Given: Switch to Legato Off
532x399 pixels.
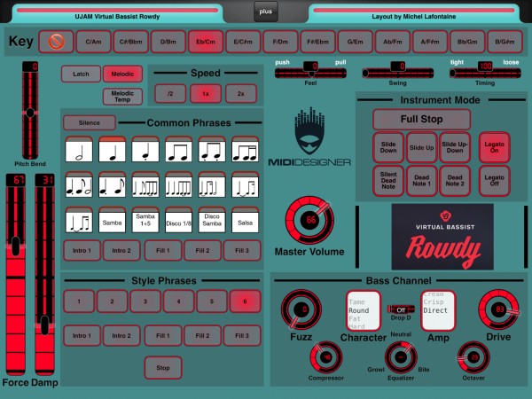Looking at the screenshot, I should [495, 181].
